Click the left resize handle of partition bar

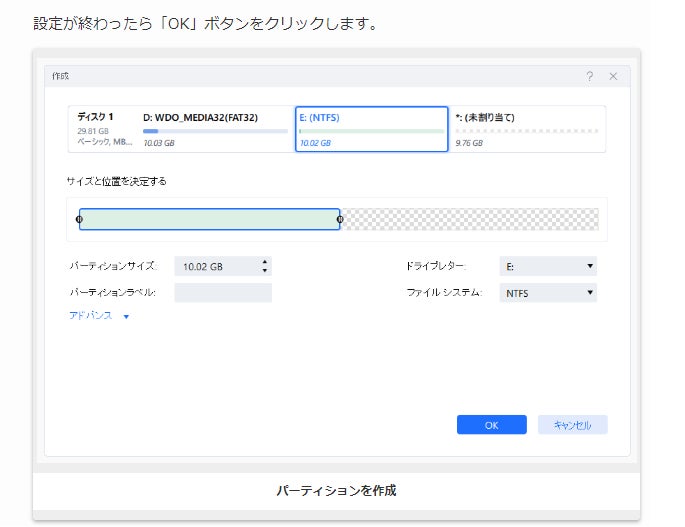pyautogui.click(x=80, y=219)
